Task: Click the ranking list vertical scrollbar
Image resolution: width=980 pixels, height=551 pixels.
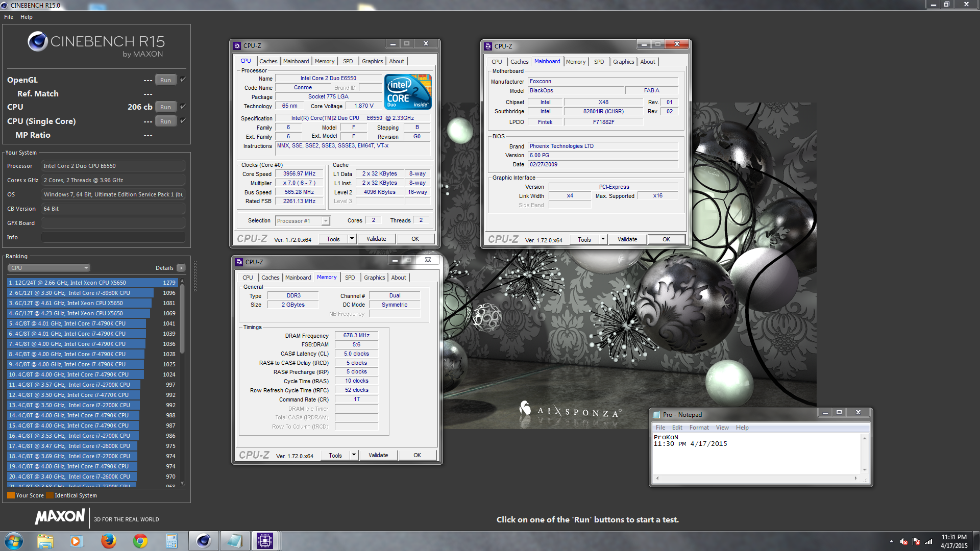Action: point(182,319)
